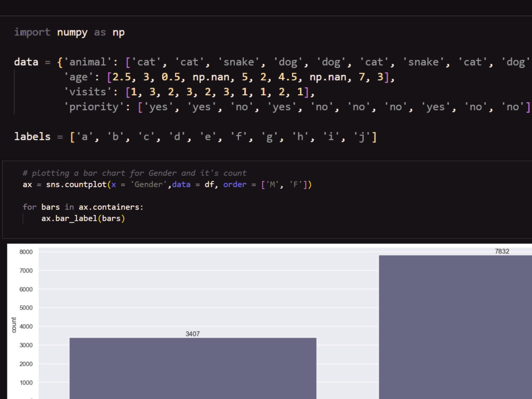This screenshot has width=532, height=399.
Task: Click the value 2.5 in the age list
Action: coord(121,77)
